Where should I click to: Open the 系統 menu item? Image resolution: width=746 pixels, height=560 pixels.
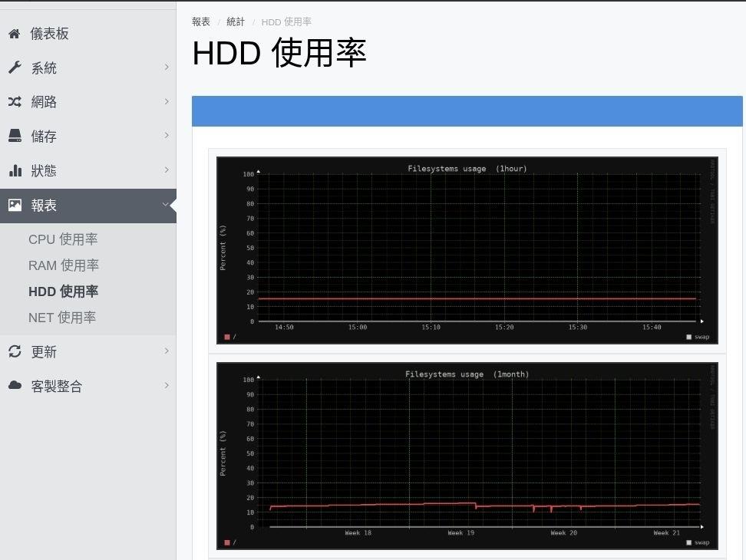[x=88, y=68]
